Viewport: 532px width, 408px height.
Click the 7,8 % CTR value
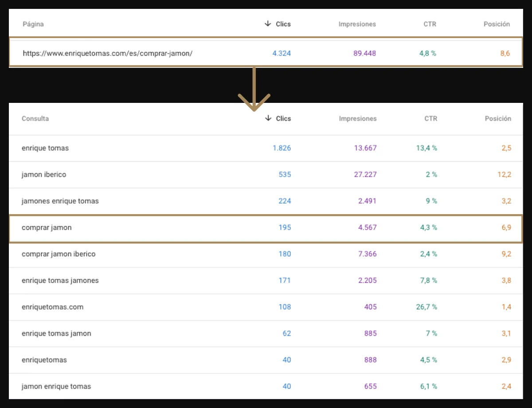click(x=429, y=280)
